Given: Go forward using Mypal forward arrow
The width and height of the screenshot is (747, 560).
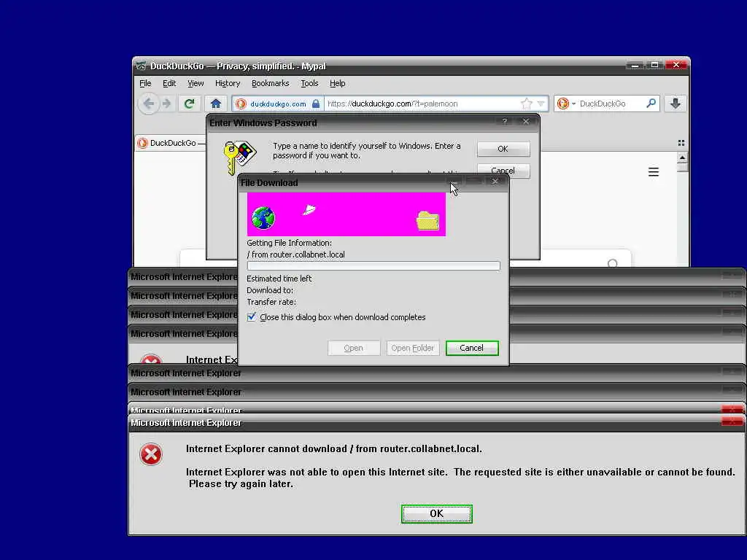Looking at the screenshot, I should click(x=166, y=104).
